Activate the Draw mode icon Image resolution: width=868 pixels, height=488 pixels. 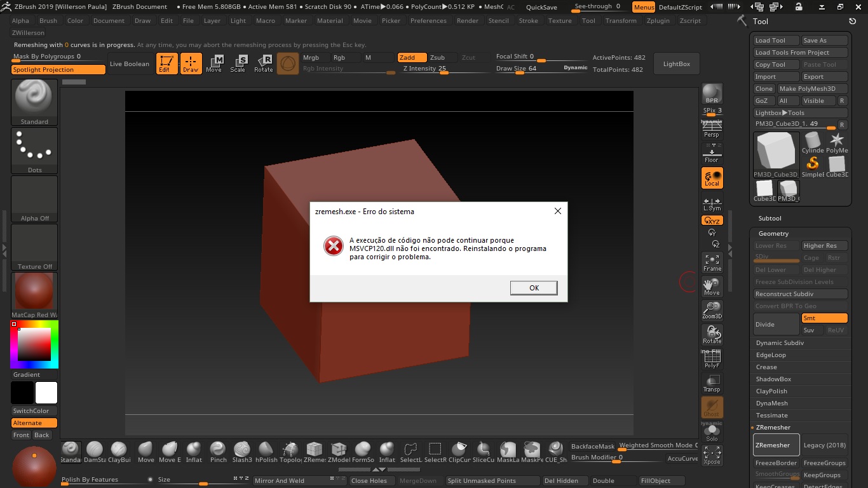(191, 64)
